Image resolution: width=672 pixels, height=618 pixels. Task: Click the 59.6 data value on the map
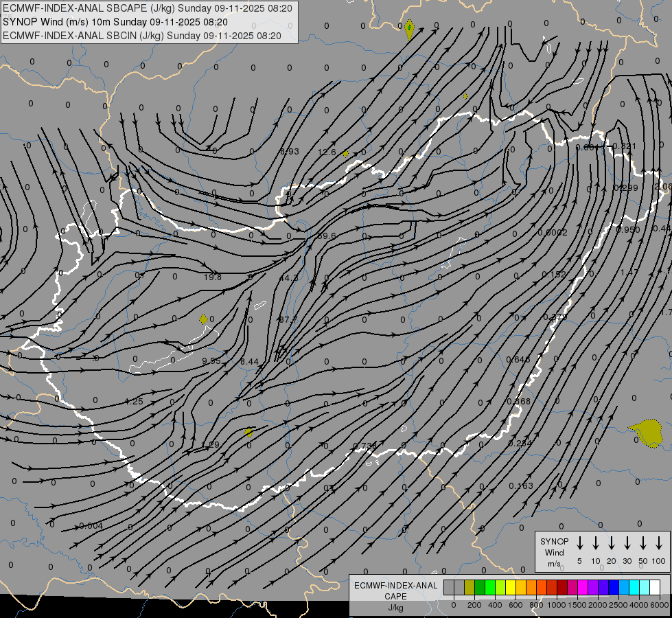[327, 236]
